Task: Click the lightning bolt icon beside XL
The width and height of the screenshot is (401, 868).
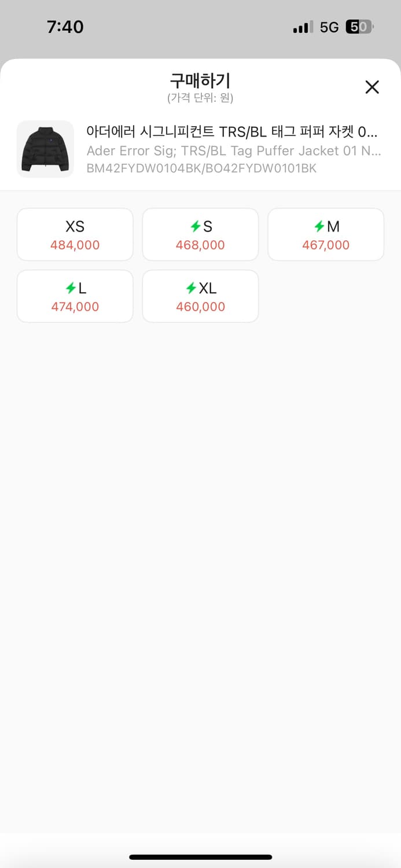Action: tap(191, 288)
